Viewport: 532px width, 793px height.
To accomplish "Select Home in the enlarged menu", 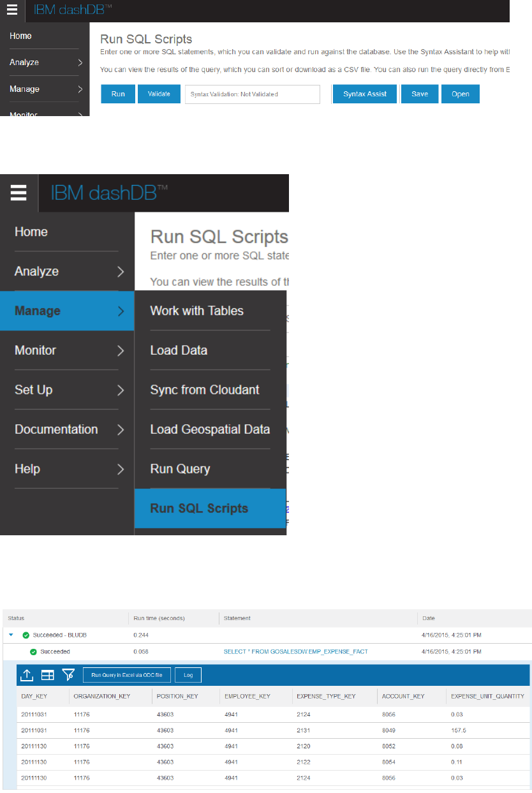I will click(x=31, y=232).
